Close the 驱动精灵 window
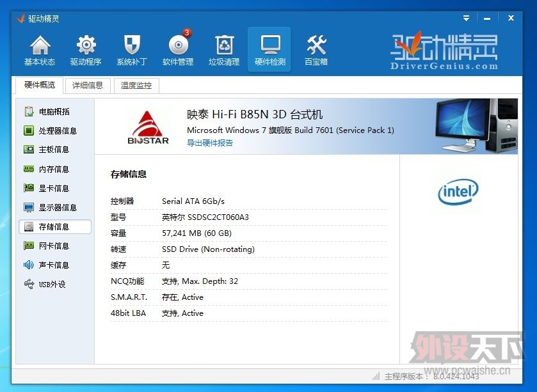The height and width of the screenshot is (392, 537). pyautogui.click(x=511, y=18)
